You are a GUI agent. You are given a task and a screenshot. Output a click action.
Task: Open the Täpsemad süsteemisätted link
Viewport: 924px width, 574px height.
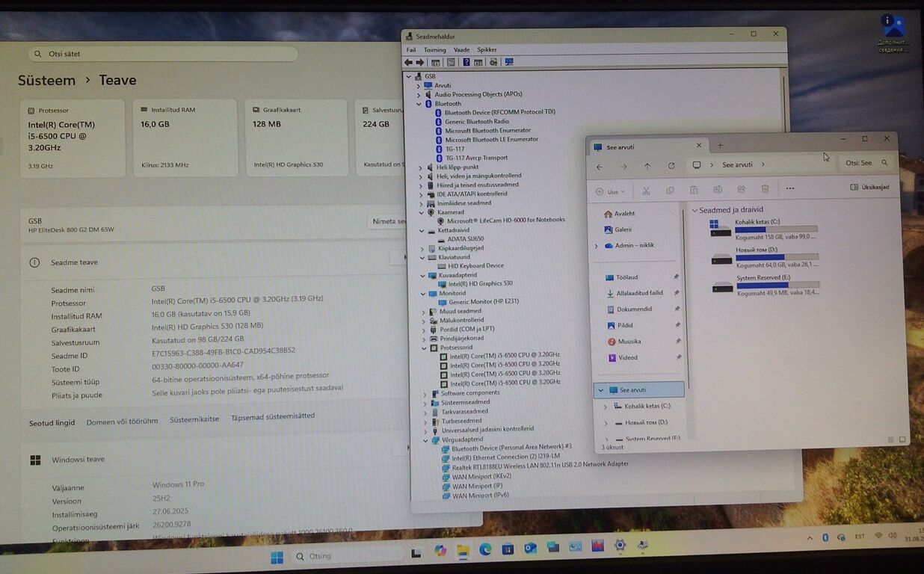273,417
